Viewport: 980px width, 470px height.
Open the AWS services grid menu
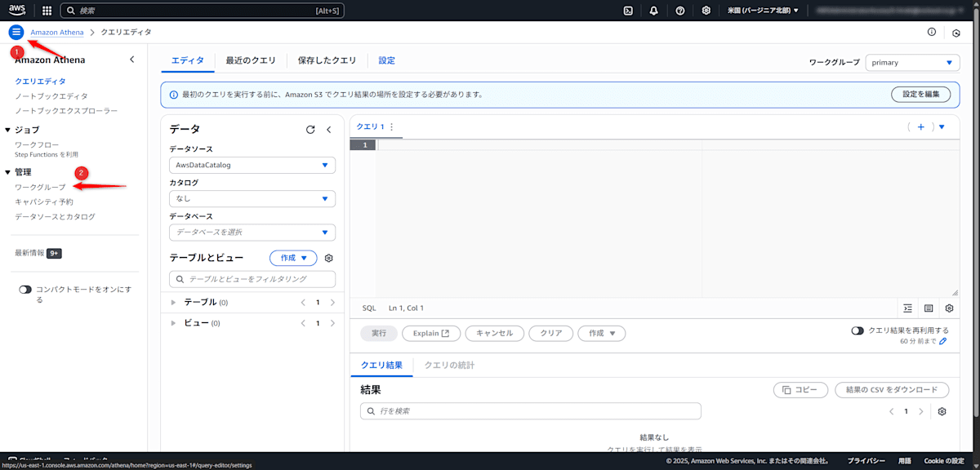pyautogui.click(x=47, y=11)
